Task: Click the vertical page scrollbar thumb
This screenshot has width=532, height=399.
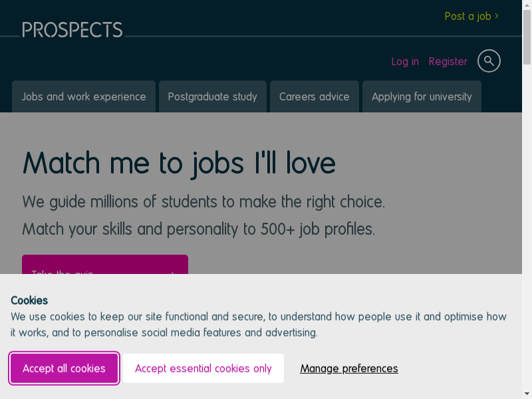Action: (527, 33)
